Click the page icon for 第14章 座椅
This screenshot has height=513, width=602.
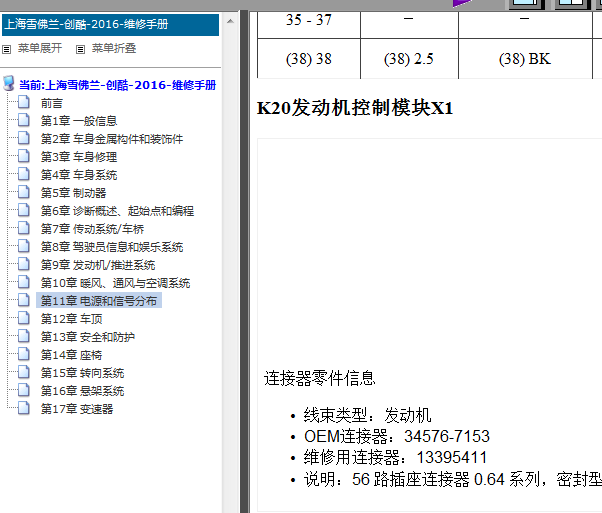[24, 354]
